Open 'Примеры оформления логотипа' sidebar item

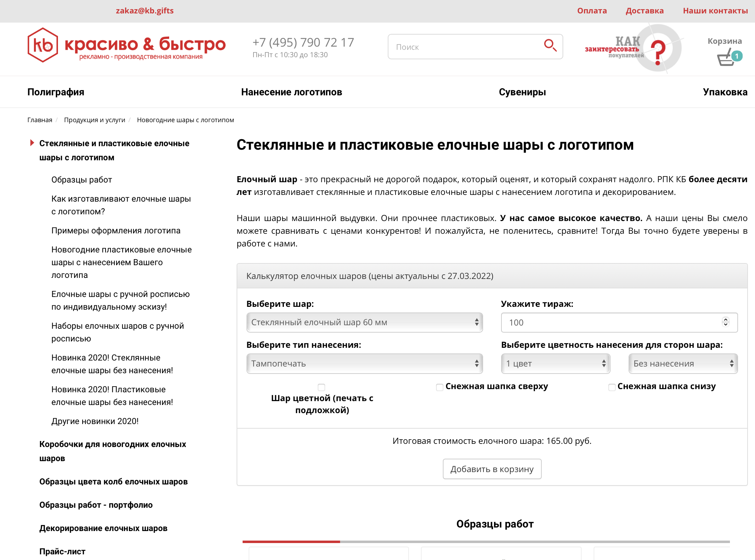pyautogui.click(x=116, y=231)
